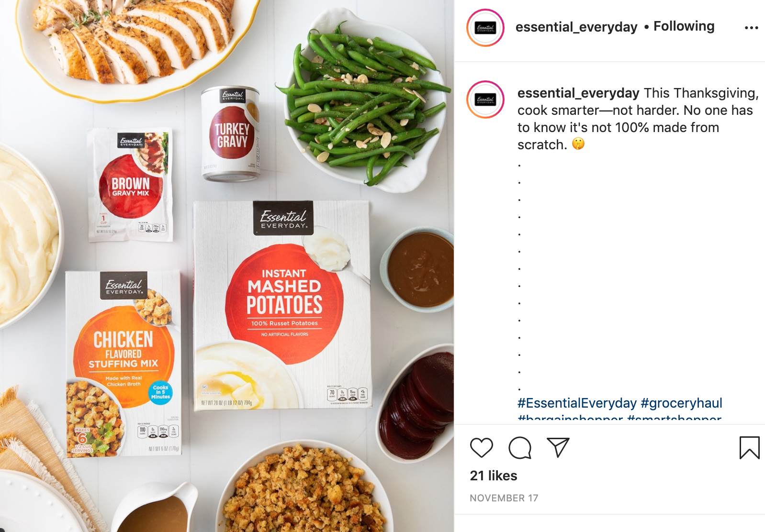Open essential_everyday username in post header
Screen dimensions: 765x532
[x=576, y=27]
